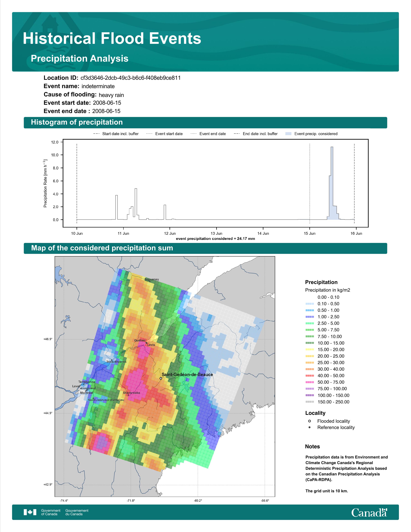411x532 pixels.
Task: Click the Location ID value text
Action: click(x=131, y=78)
